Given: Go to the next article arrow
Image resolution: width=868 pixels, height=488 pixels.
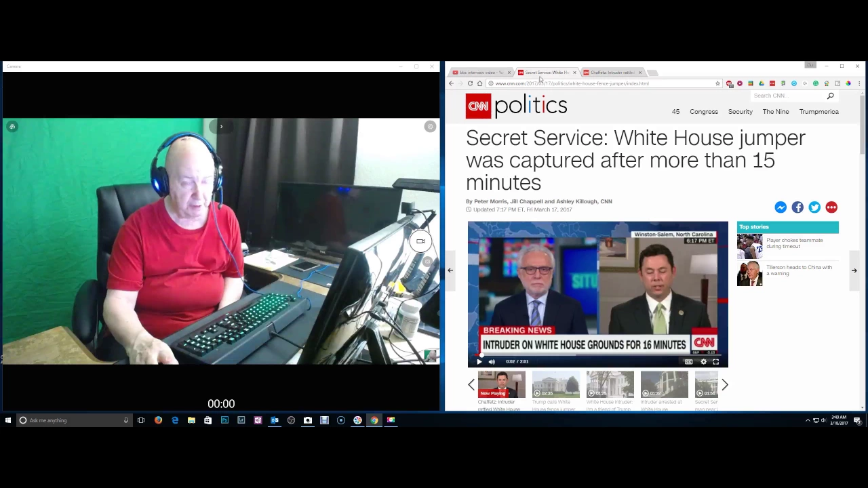Looking at the screenshot, I should (x=854, y=270).
